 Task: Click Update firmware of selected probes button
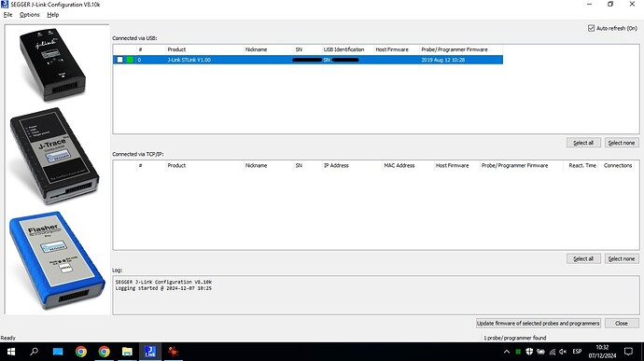[538, 323]
